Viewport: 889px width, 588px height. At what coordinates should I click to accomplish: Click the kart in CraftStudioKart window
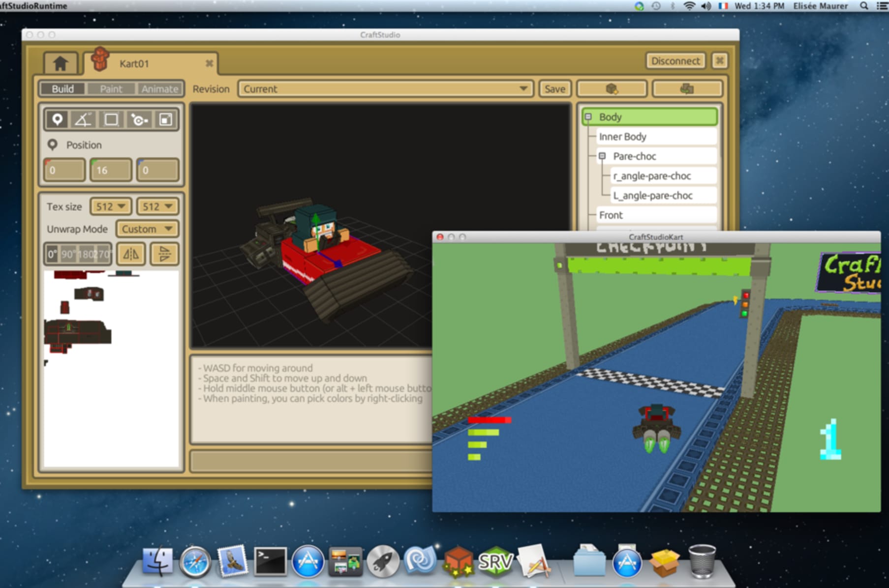(656, 428)
